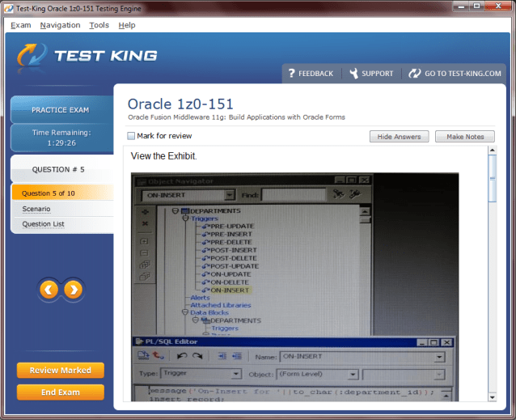Go to the previous question arrow
This screenshot has height=420, width=516.
coord(49,290)
